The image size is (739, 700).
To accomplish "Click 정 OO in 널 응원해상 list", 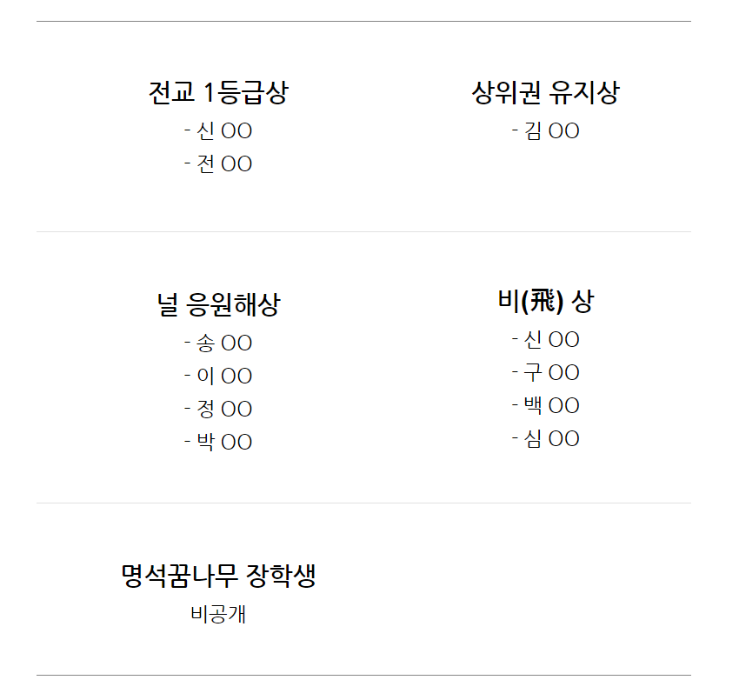I will (218, 409).
